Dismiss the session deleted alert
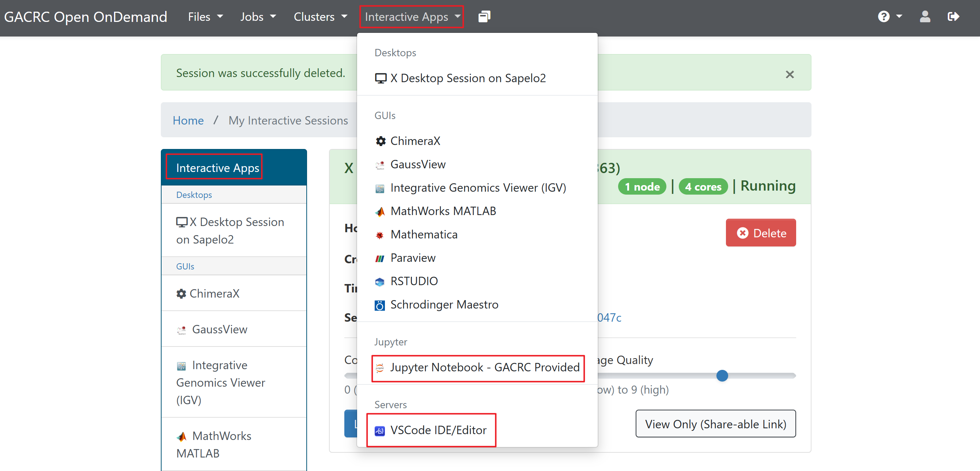 tap(790, 74)
